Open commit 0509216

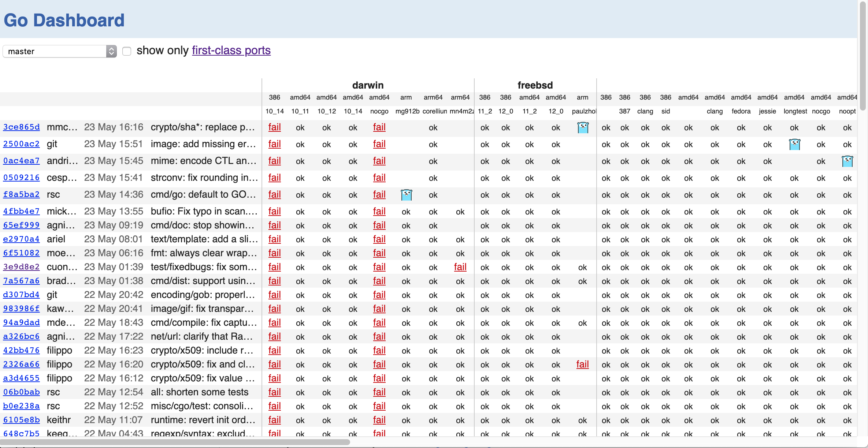click(x=21, y=178)
